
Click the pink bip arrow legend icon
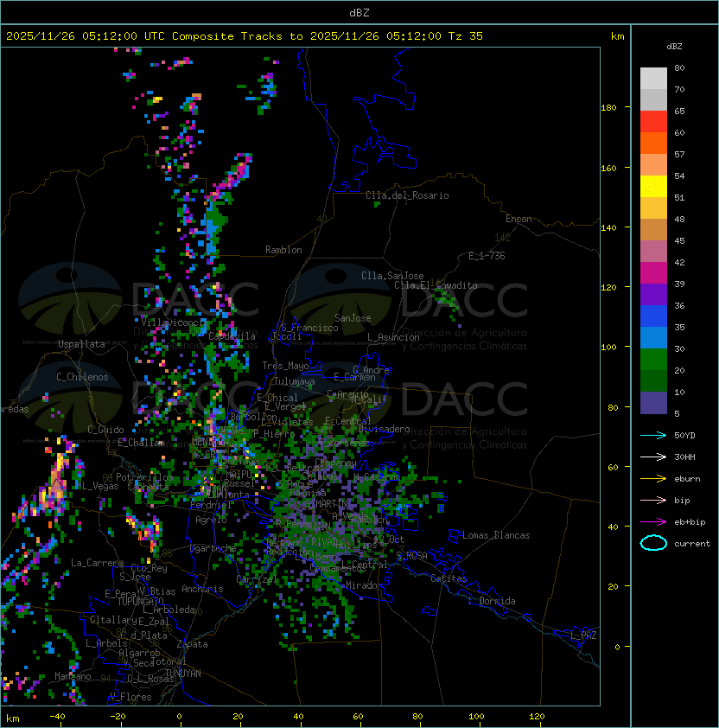[x=653, y=500]
